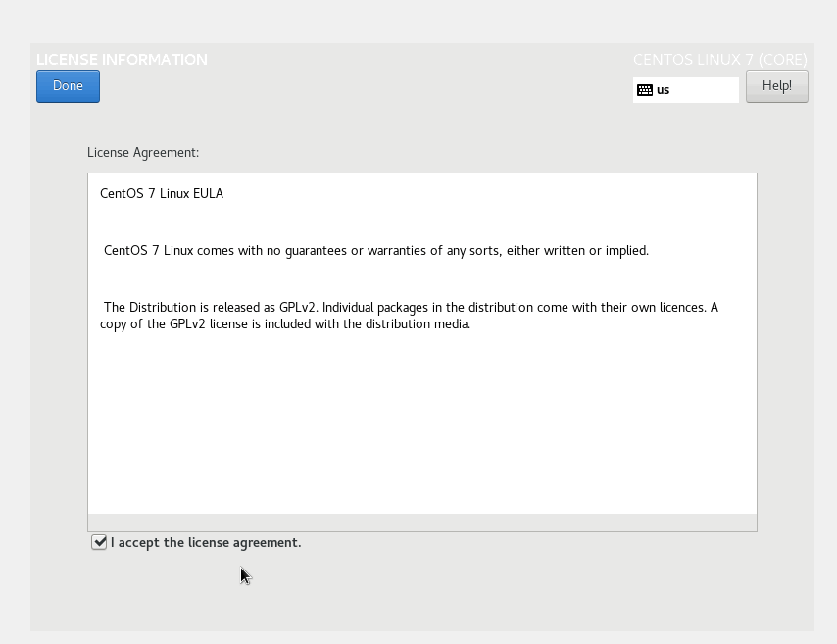Click the blank area inside the license text box

421,421
